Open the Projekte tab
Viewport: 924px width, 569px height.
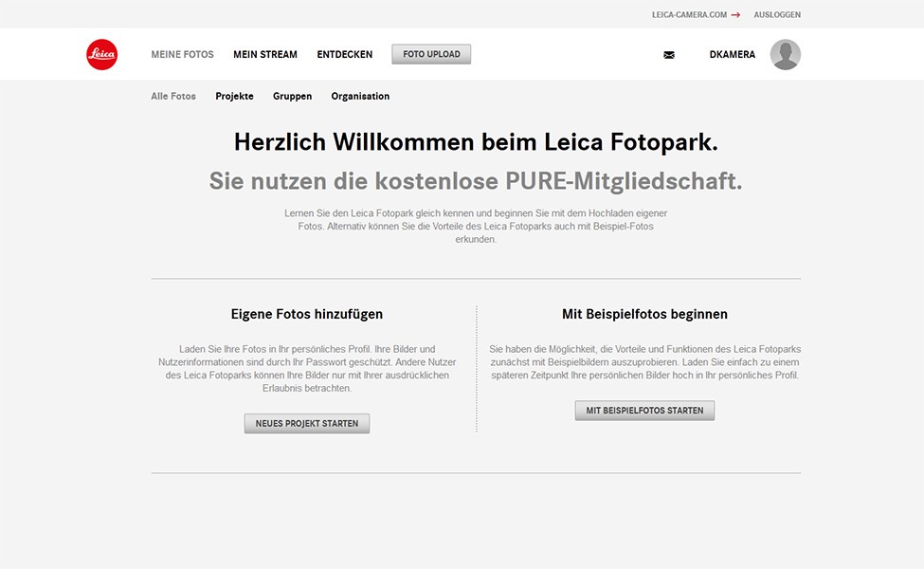coord(234,97)
